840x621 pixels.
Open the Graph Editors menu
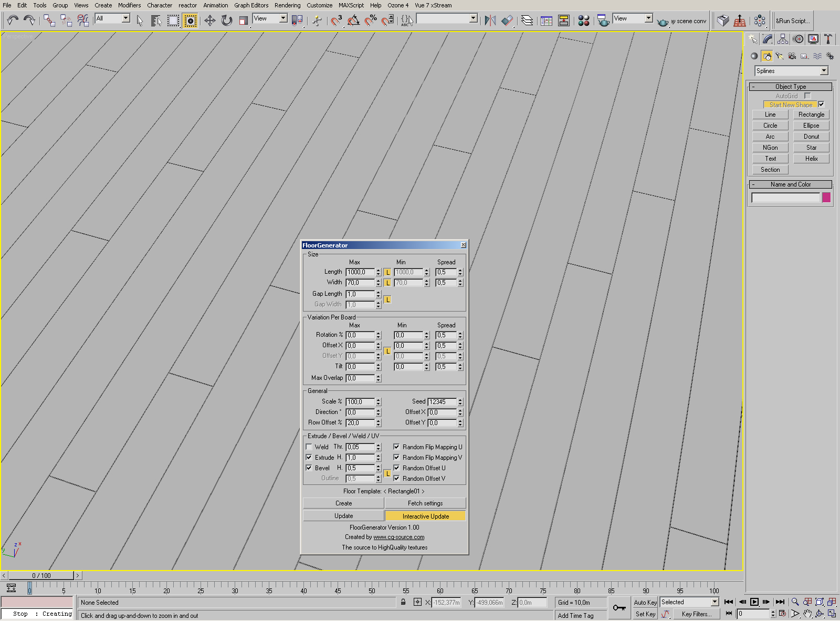[x=251, y=5]
